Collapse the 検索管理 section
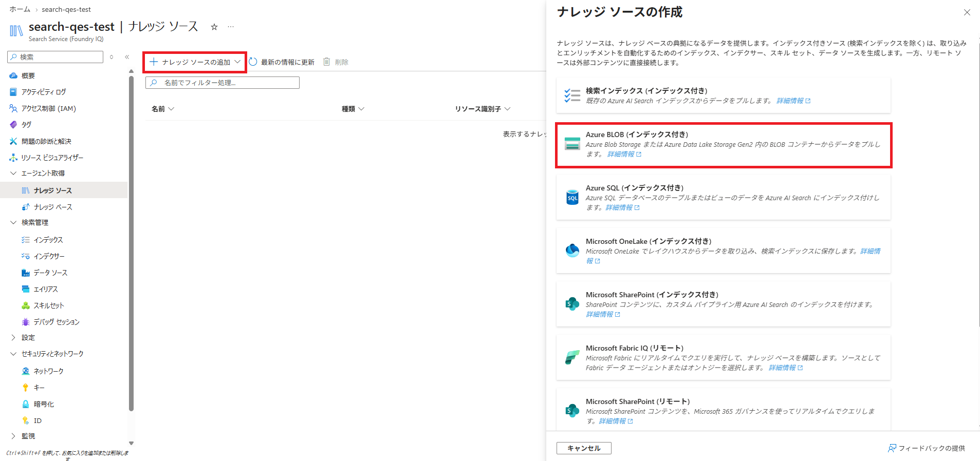 click(13, 223)
